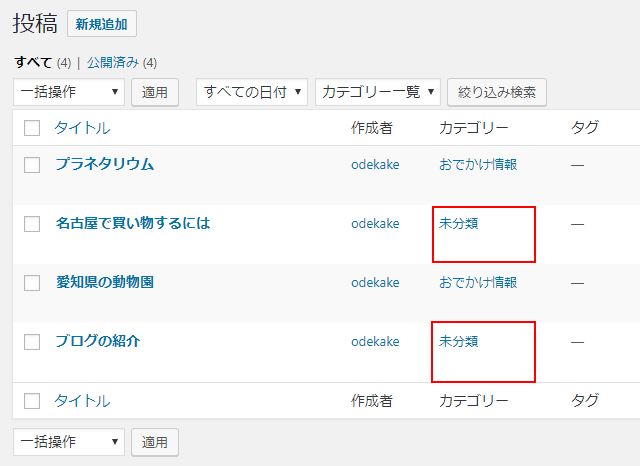
Task: Sort posts by タイトル column header
Action: click(x=82, y=128)
